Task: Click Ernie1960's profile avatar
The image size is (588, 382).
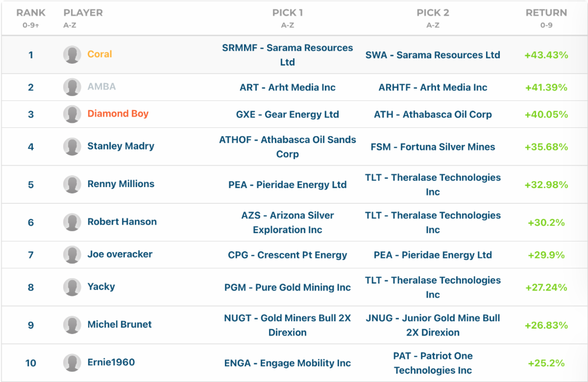Action: pos(72,363)
